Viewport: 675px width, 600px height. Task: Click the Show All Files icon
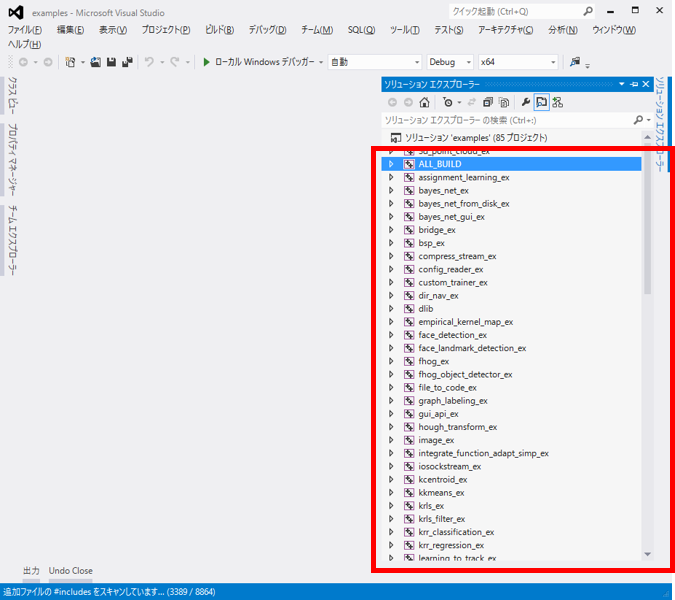[x=504, y=102]
